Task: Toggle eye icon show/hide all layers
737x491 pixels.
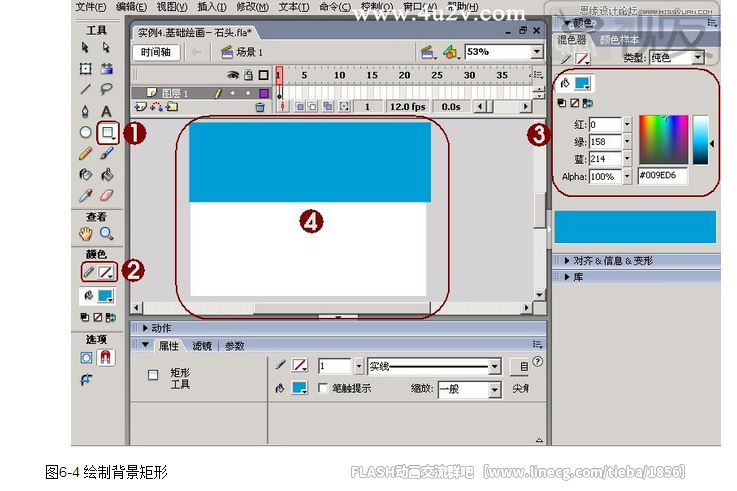Action: tap(233, 75)
